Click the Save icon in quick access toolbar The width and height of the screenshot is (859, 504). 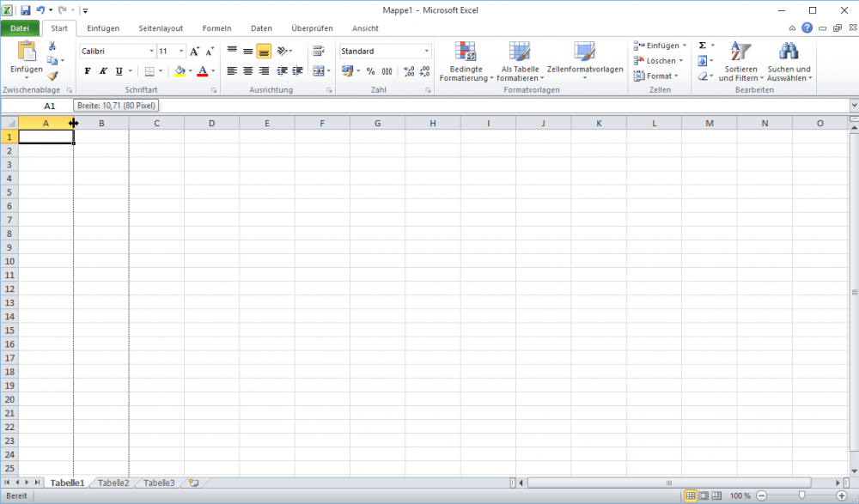point(25,9)
